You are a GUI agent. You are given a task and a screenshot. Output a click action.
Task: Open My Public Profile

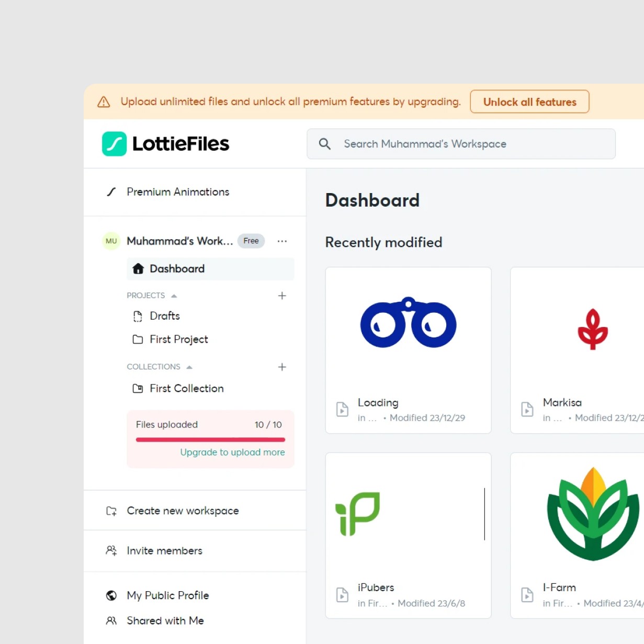tap(167, 595)
